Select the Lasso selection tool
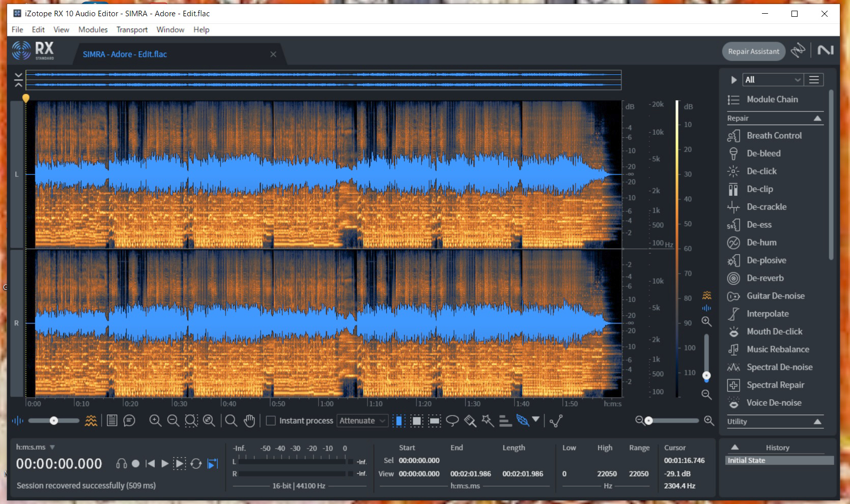The image size is (850, 504). pos(452,421)
